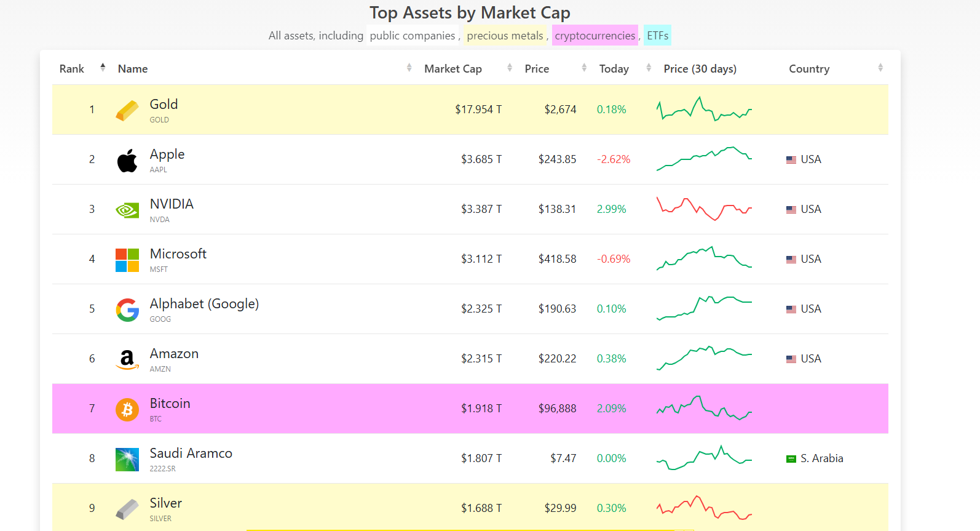Image resolution: width=980 pixels, height=531 pixels.
Task: Click the Saudi Arabia flag icon
Action: 791,459
